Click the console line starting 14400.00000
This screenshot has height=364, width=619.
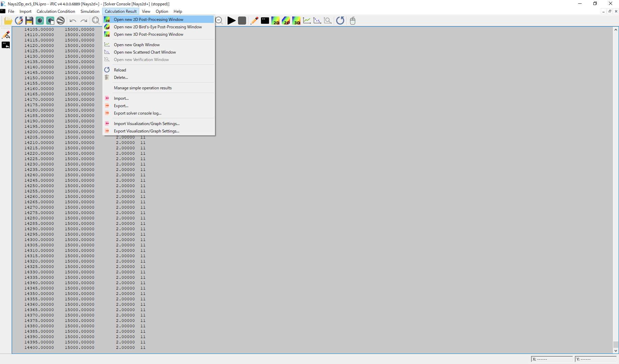[85, 347]
